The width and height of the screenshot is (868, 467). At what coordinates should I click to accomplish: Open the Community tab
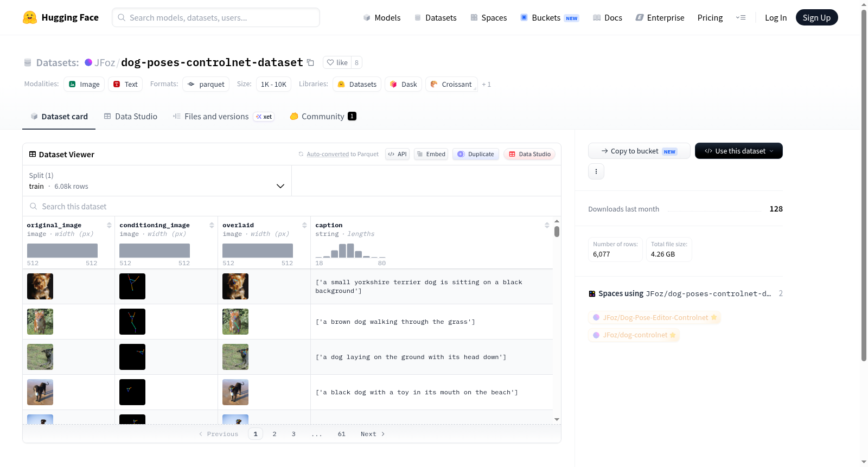pos(323,116)
